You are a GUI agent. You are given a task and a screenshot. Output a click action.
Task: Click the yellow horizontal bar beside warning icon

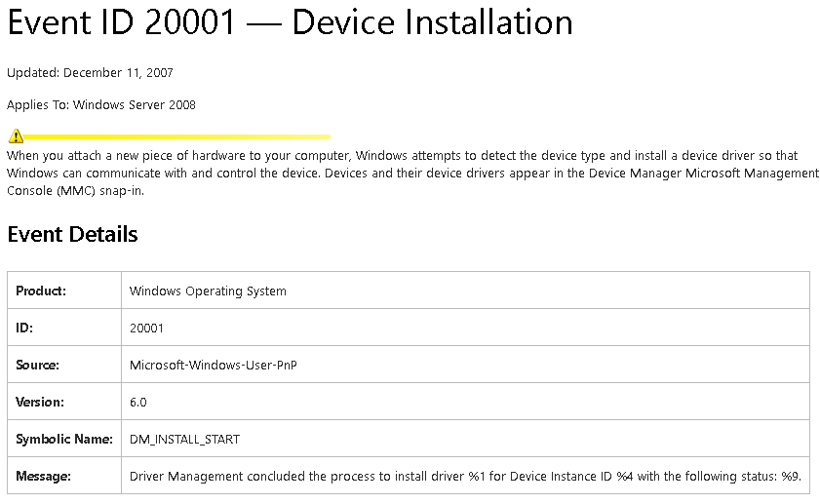click(176, 136)
